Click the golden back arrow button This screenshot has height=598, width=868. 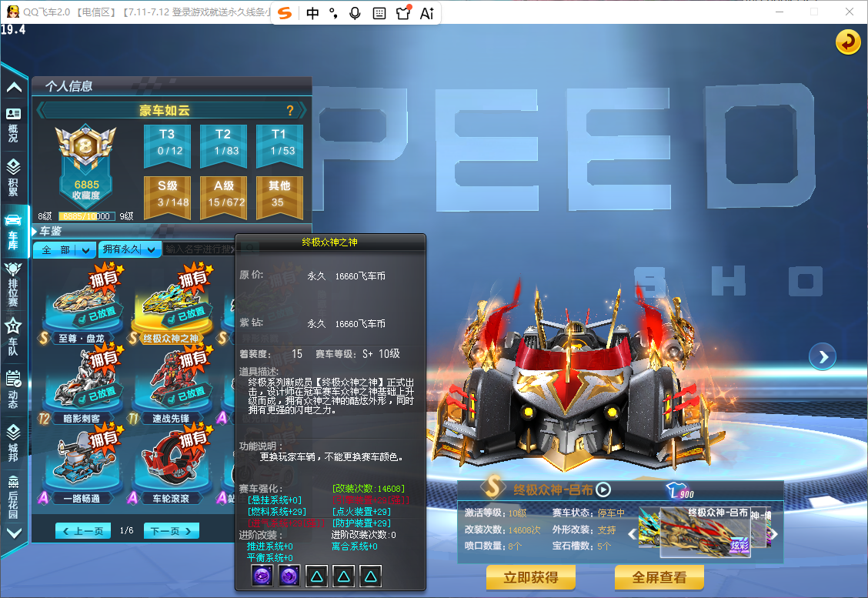pos(847,42)
